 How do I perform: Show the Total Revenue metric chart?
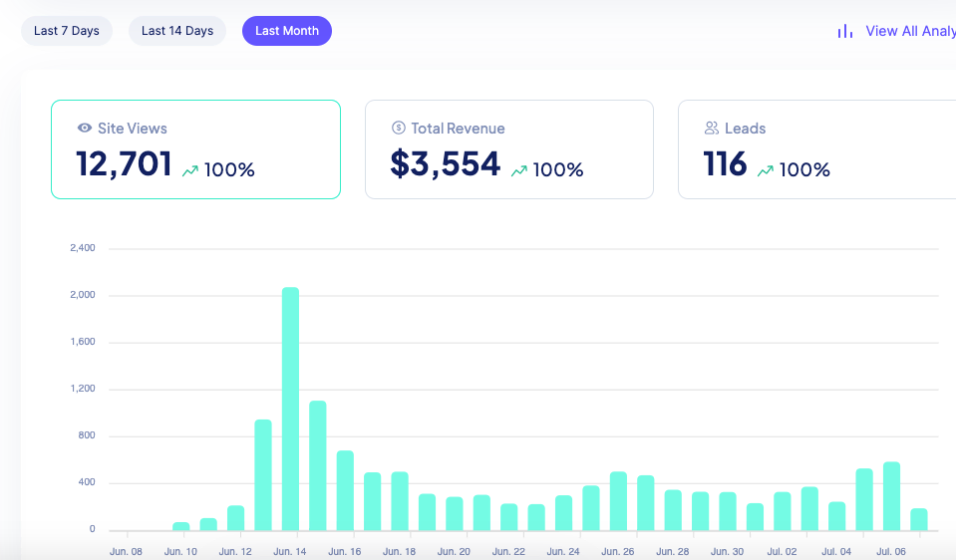[x=508, y=149]
